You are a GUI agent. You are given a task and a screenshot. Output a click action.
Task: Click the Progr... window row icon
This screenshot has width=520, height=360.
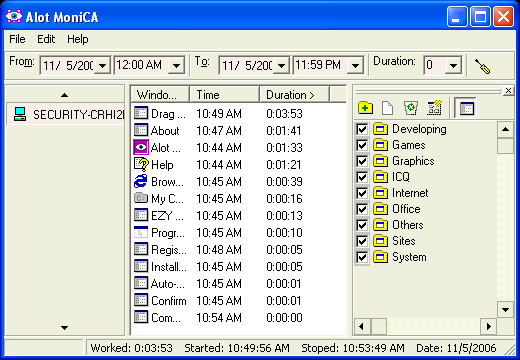[141, 232]
